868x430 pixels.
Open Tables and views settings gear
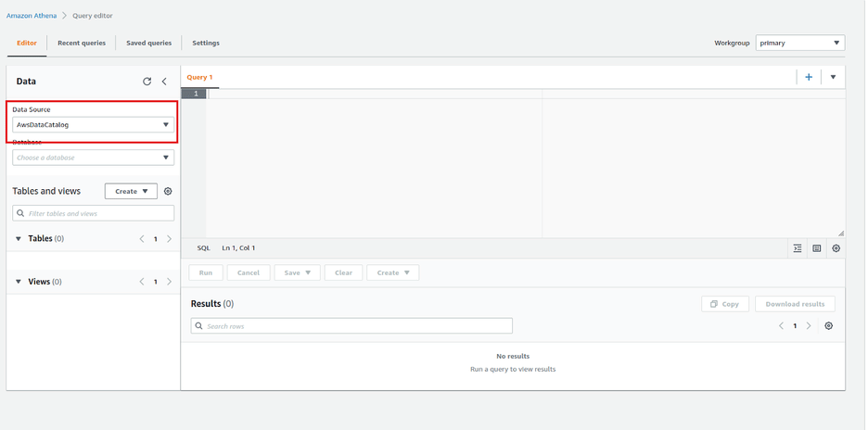coord(168,192)
